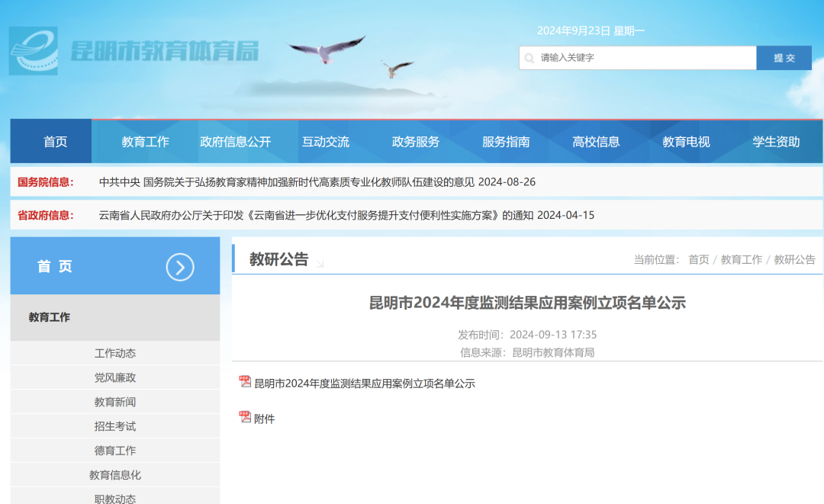Open 政府信息公开 menu item

coord(235,142)
